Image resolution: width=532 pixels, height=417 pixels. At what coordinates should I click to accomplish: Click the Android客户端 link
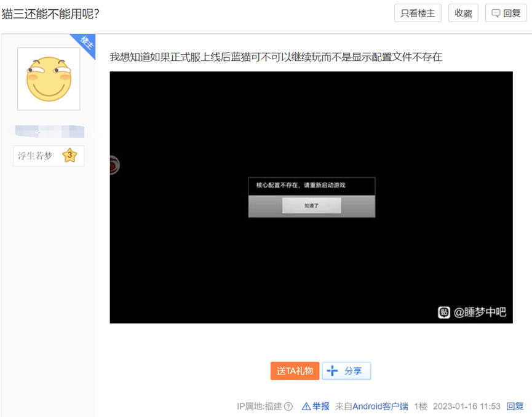pyautogui.click(x=380, y=406)
